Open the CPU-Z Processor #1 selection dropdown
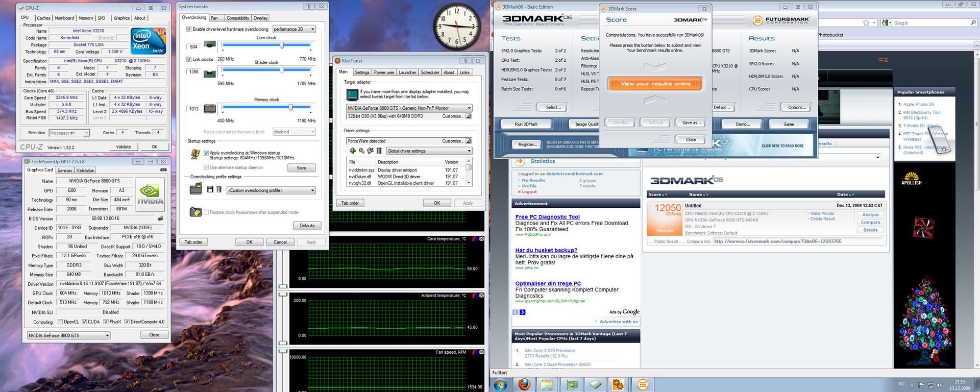The image size is (980, 392). 69,133
